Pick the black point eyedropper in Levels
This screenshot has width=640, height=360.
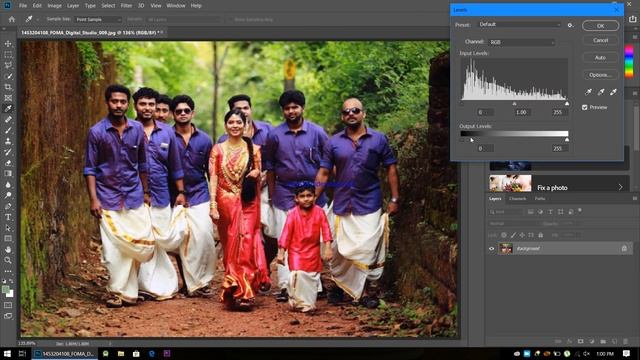click(588, 92)
